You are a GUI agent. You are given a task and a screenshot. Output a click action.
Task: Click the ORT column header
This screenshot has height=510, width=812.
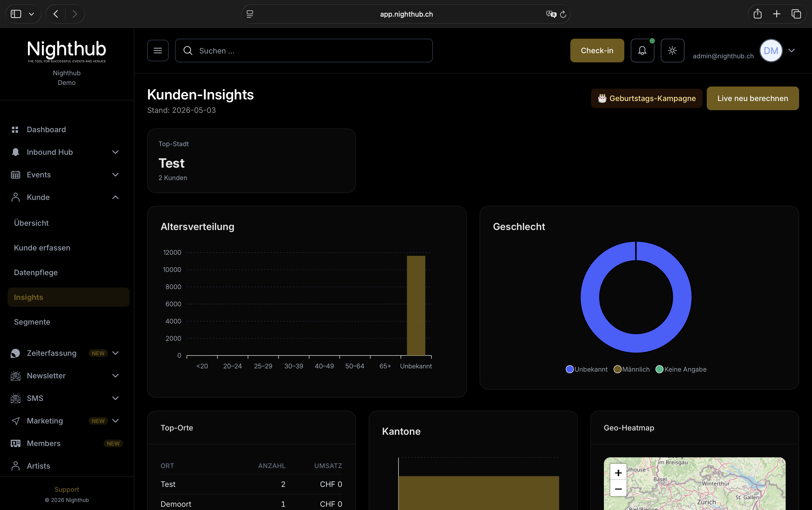(167, 466)
